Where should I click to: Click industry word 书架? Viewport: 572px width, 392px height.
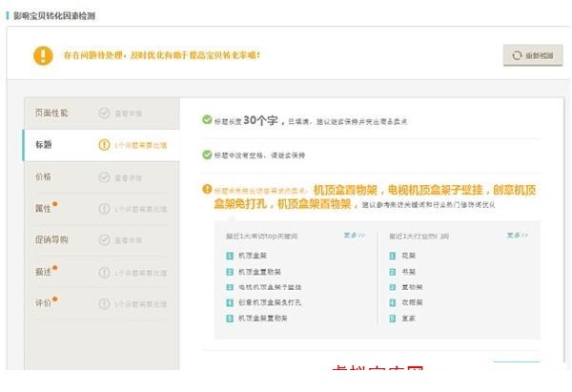click(409, 272)
